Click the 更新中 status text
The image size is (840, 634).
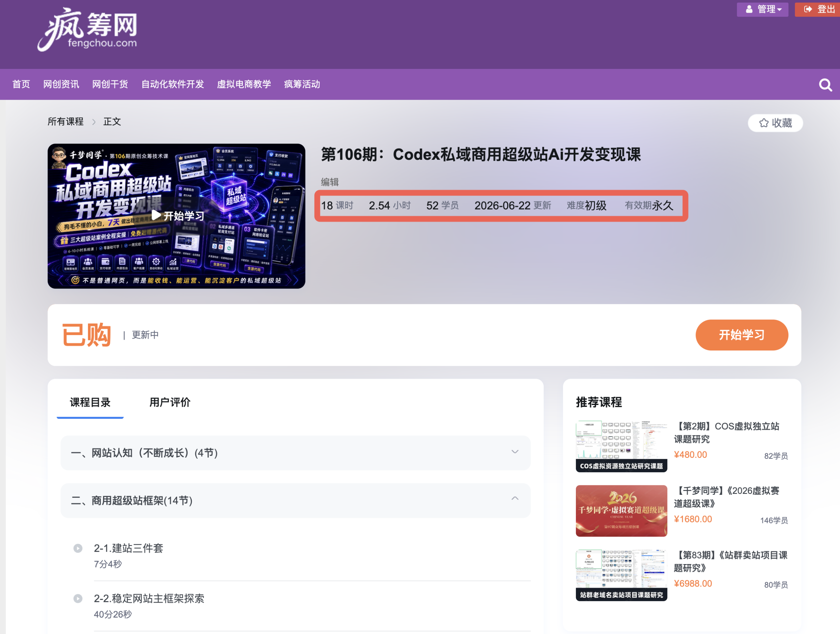145,335
